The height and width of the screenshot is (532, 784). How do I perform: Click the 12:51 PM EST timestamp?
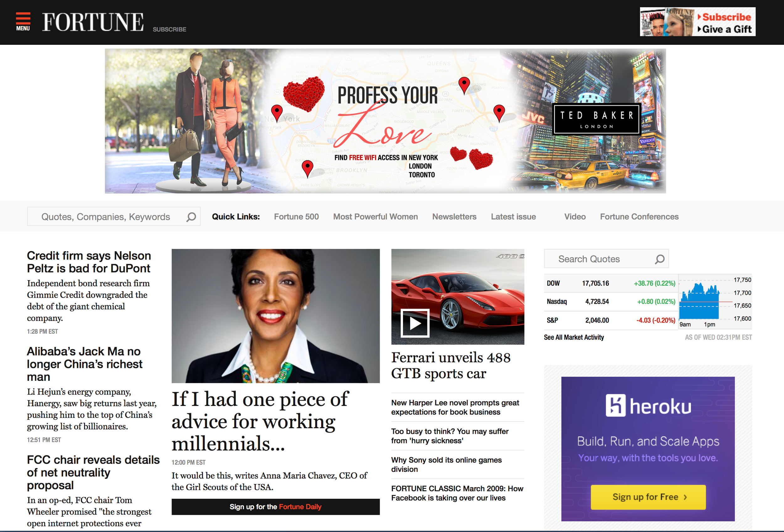coord(44,440)
